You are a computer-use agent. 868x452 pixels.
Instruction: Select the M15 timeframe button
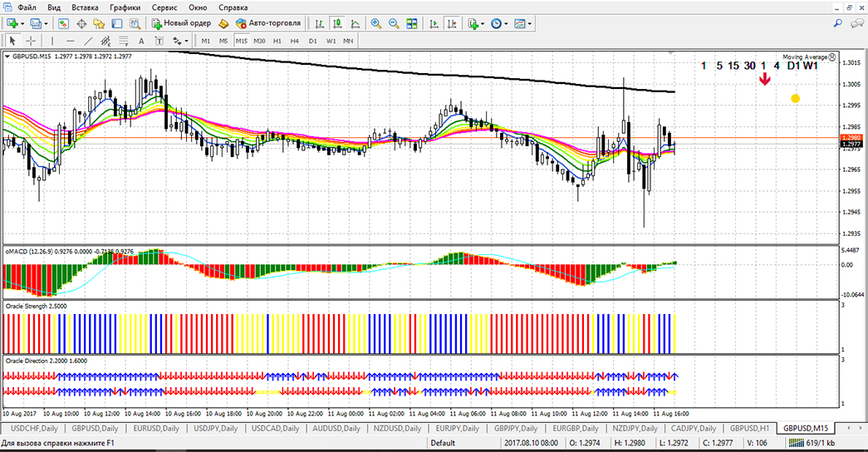tap(242, 41)
